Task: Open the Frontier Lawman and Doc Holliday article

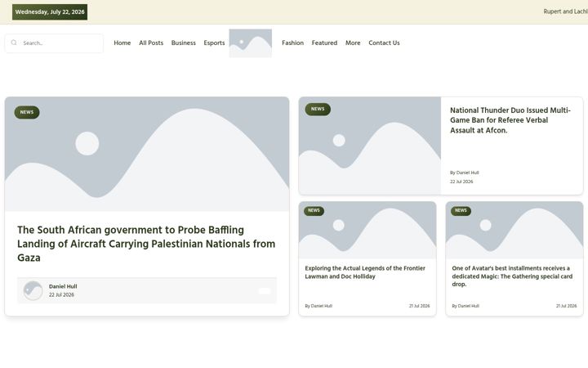Action: pos(365,272)
